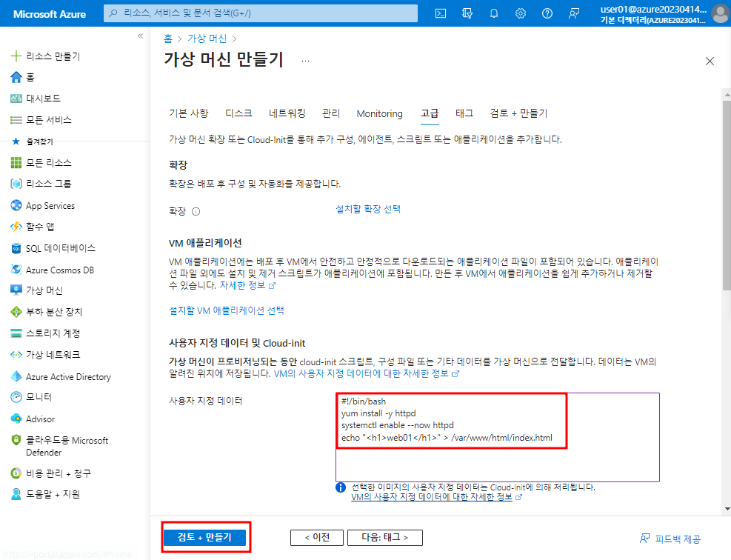Click the 리소스 그룹 cube icon

point(16,184)
